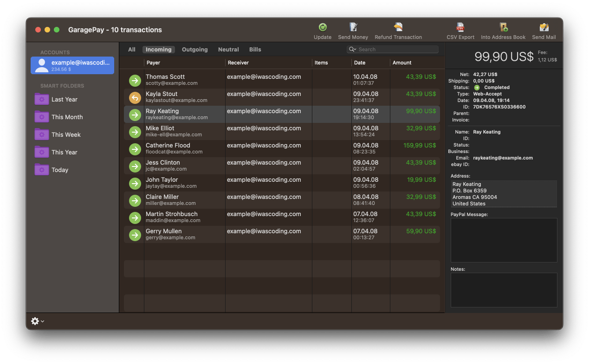
Task: Click the PayPal Message text box
Action: [504, 240]
